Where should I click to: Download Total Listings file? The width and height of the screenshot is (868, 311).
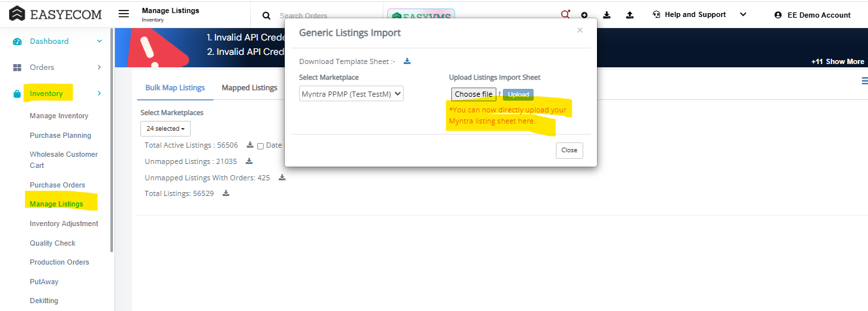point(226,193)
